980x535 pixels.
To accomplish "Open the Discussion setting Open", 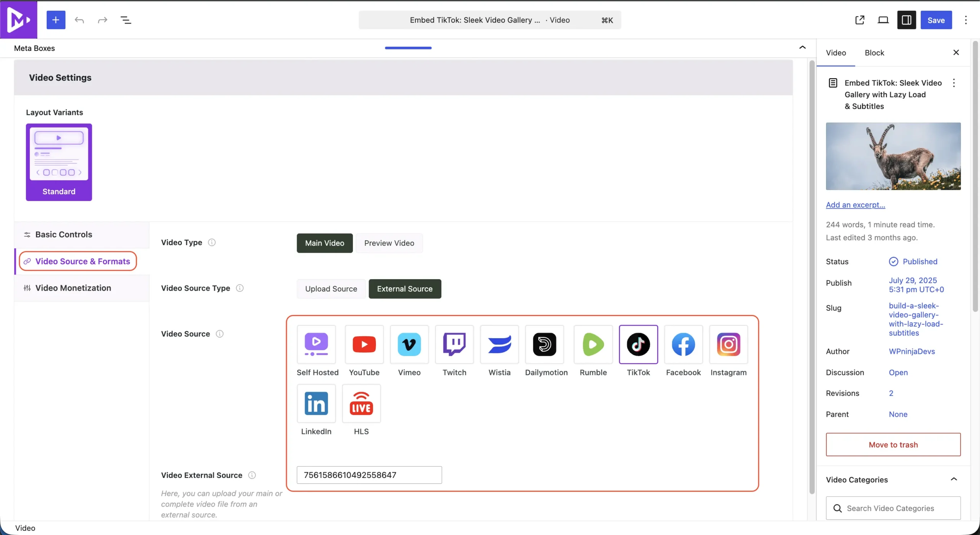I will tap(898, 373).
